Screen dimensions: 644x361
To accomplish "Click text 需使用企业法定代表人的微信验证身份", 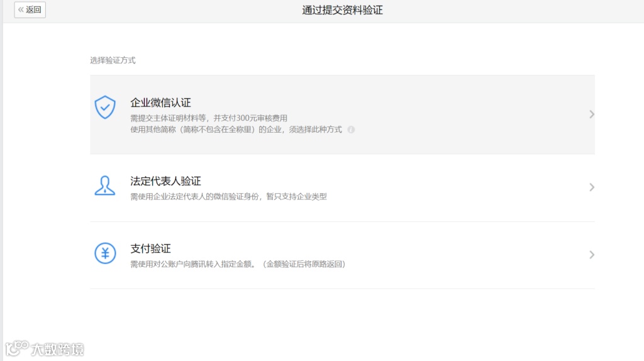I will 195,197.
